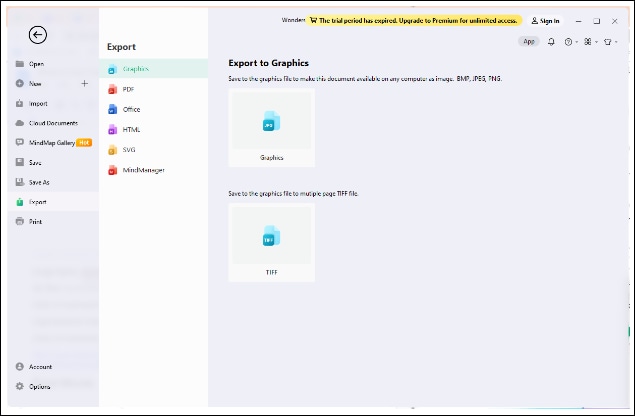Minimize the window

(x=579, y=21)
